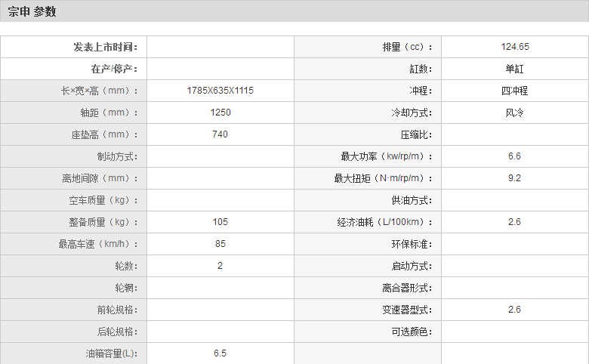Viewport: 589px width, 364px height.
Task: Click the 在产/停产 label
Action: point(115,69)
